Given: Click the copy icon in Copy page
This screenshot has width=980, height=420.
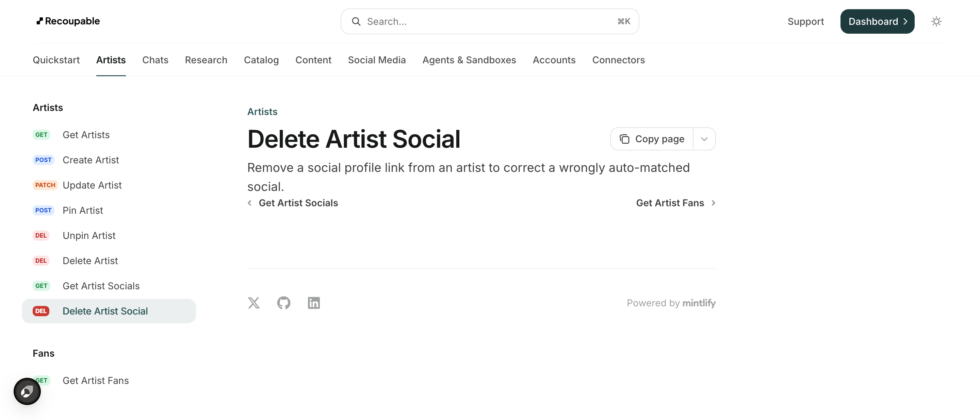Looking at the screenshot, I should tap(624, 139).
